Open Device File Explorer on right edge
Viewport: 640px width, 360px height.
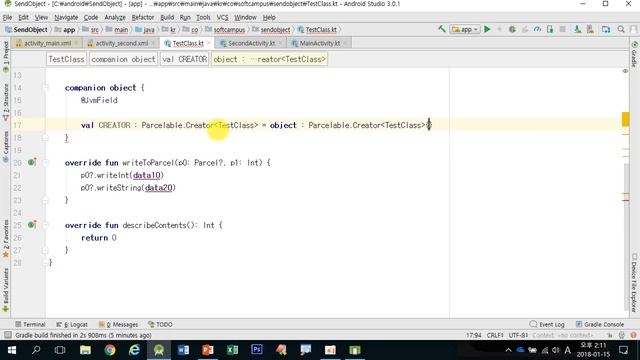(634, 282)
